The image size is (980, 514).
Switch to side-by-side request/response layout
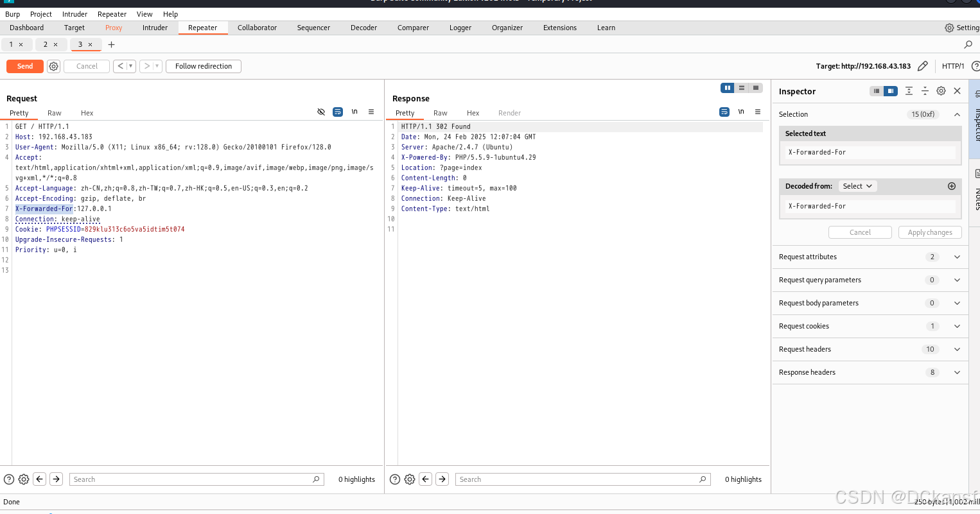pyautogui.click(x=728, y=88)
